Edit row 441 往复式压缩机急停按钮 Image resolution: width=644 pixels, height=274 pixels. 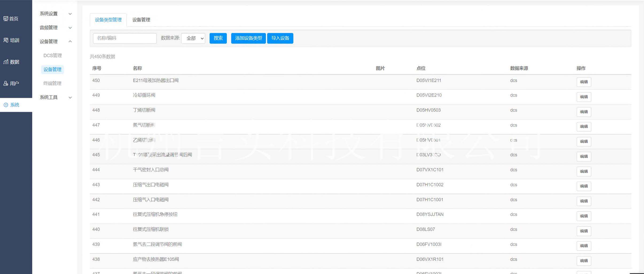584,216
